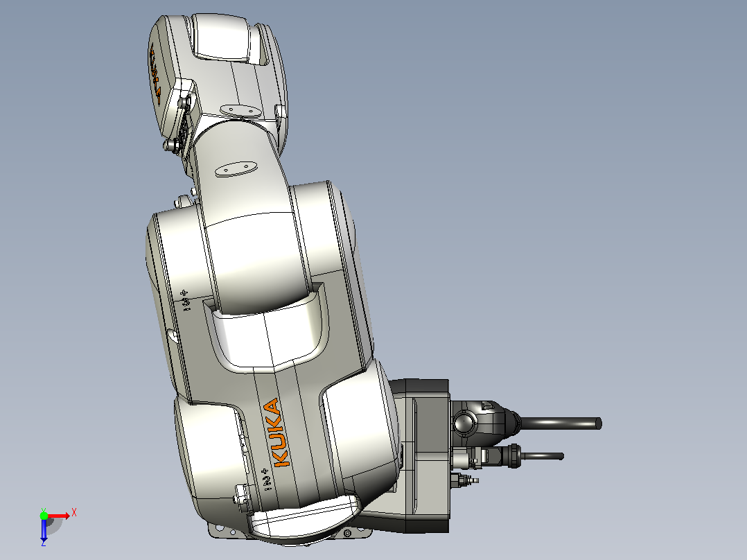Select the small orange marking on the wrist head

(x=156, y=74)
